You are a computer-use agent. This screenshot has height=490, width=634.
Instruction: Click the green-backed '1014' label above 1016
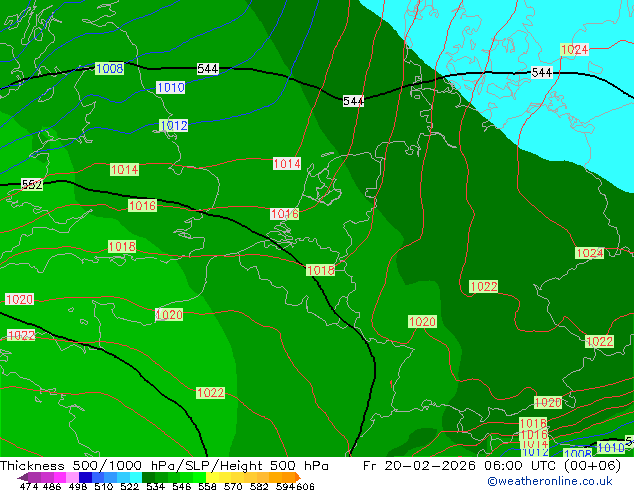click(125, 169)
